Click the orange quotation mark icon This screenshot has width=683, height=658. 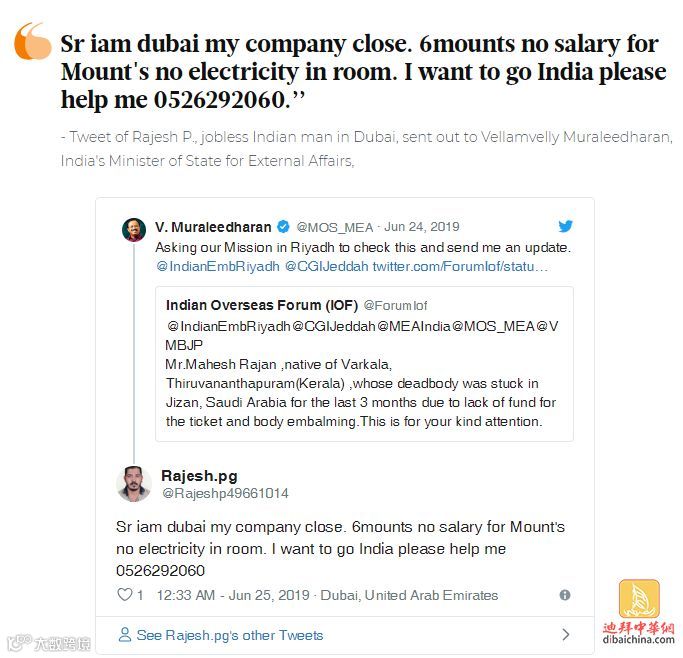click(32, 41)
